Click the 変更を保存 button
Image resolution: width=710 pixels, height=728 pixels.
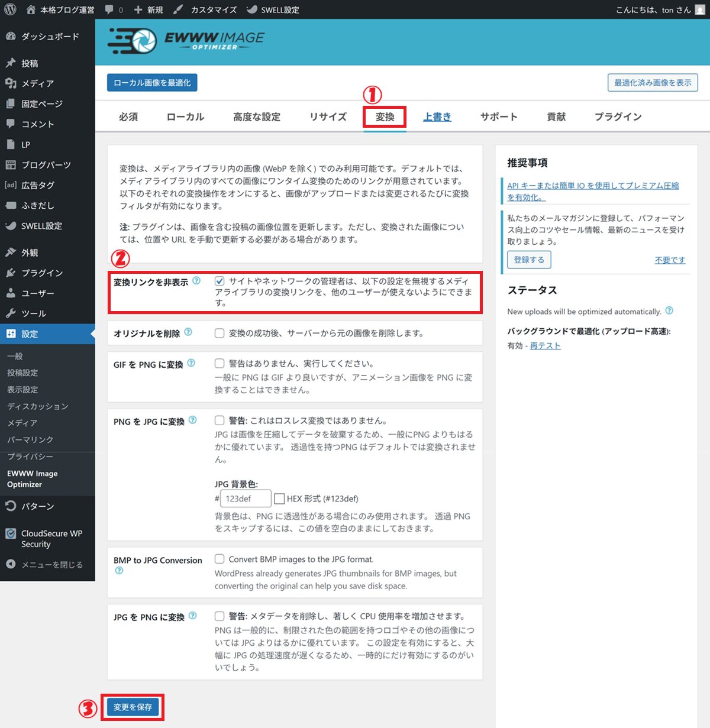pyautogui.click(x=133, y=707)
